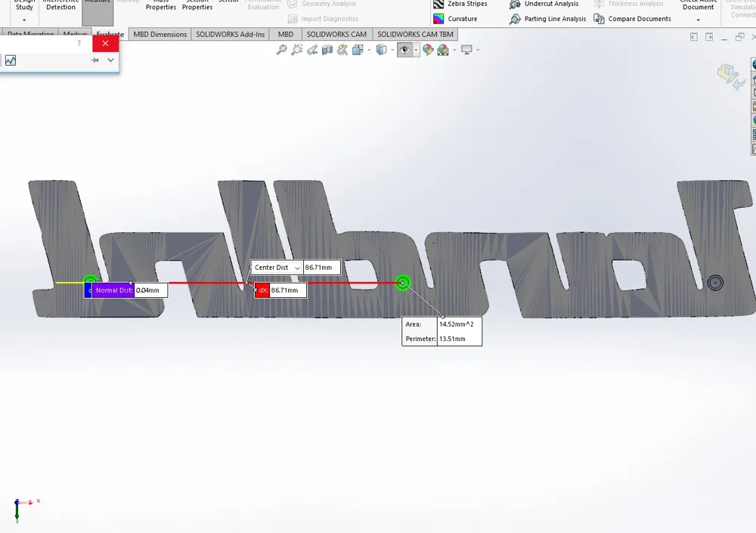Click the Undercut Analysis icon
The height and width of the screenshot is (533, 756).
(x=515, y=5)
